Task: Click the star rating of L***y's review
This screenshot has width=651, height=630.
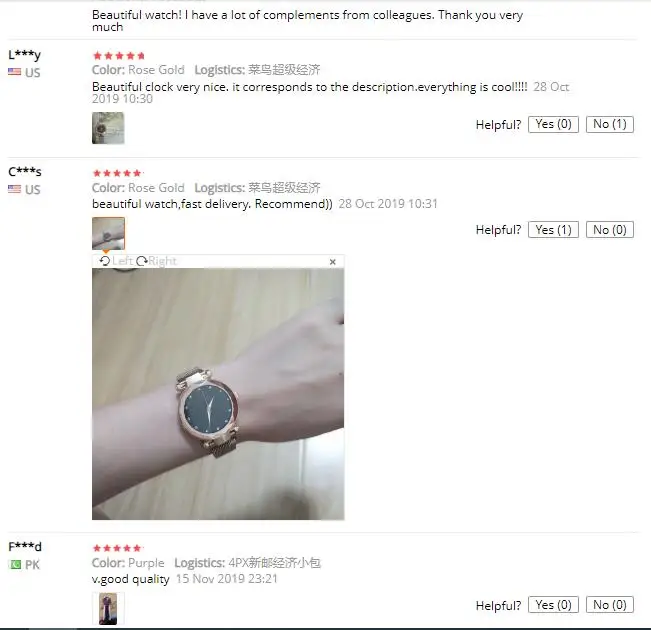Action: 119,56
